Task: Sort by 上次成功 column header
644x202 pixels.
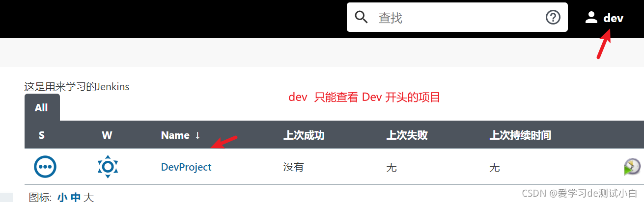Action: pos(304,135)
